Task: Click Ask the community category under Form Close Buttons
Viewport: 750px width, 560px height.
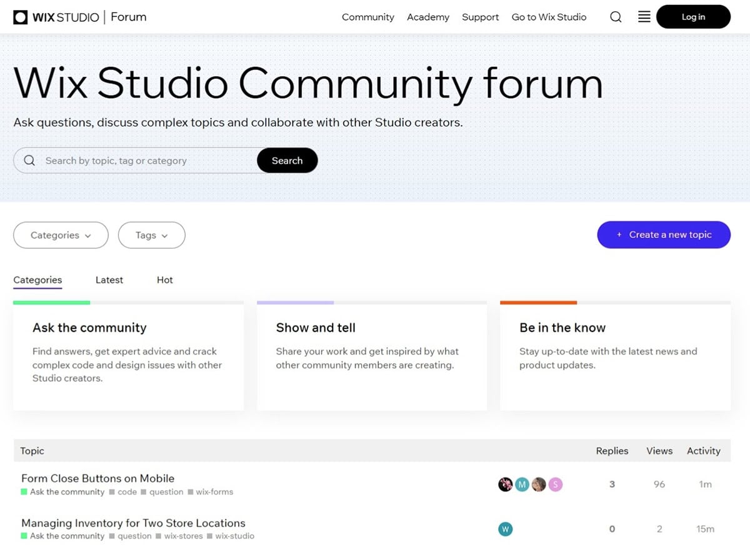Action: pos(63,492)
